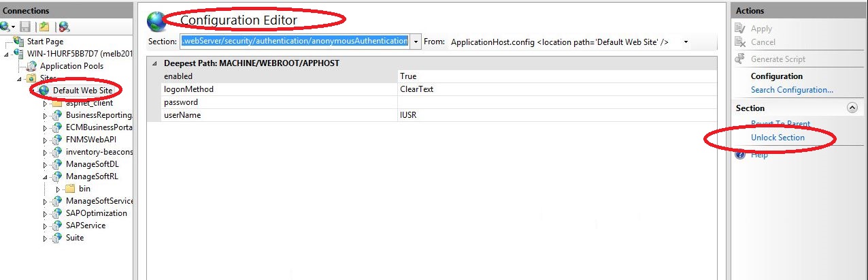
Task: Click the Default Web Site globe icon
Action: (44, 91)
